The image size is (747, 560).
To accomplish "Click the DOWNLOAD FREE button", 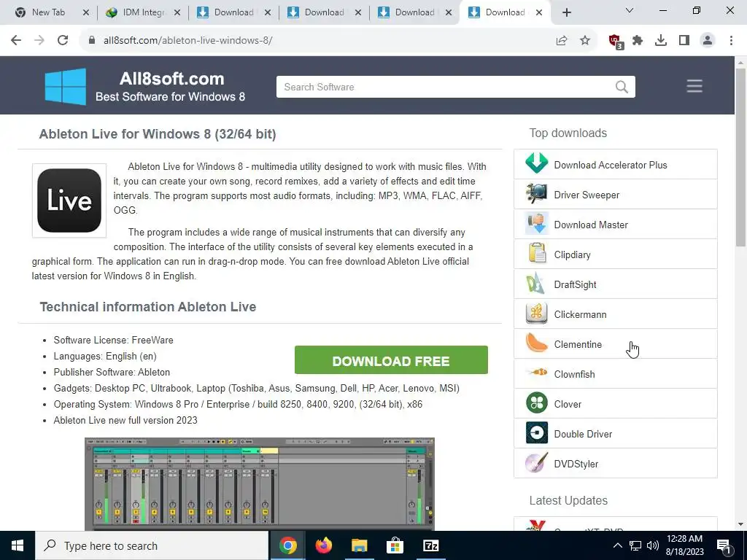I will tap(391, 360).
